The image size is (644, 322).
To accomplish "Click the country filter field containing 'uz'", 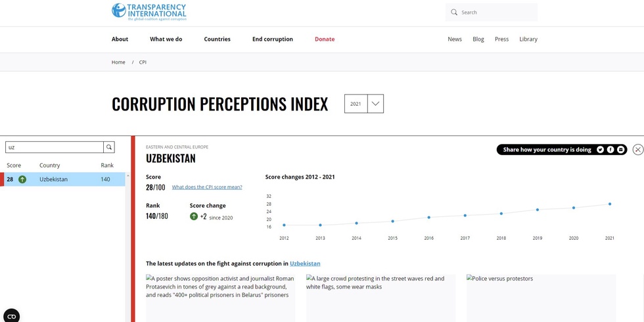I will [55, 147].
